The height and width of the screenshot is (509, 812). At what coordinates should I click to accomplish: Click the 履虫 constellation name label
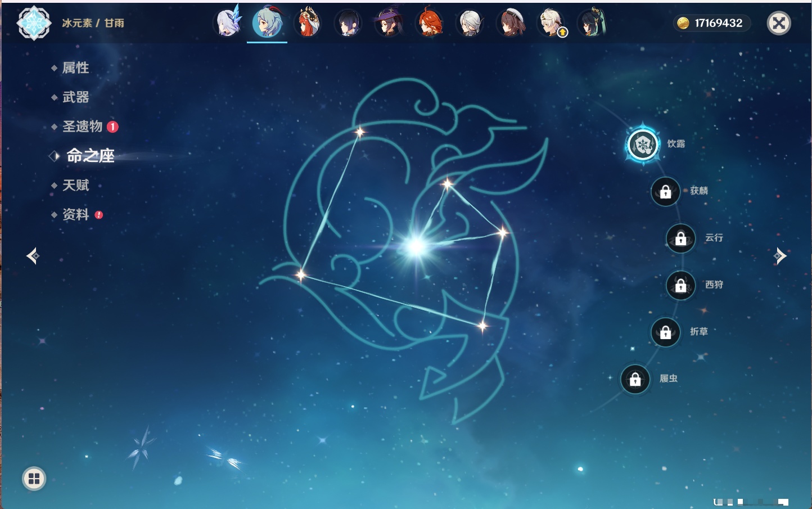point(669,379)
